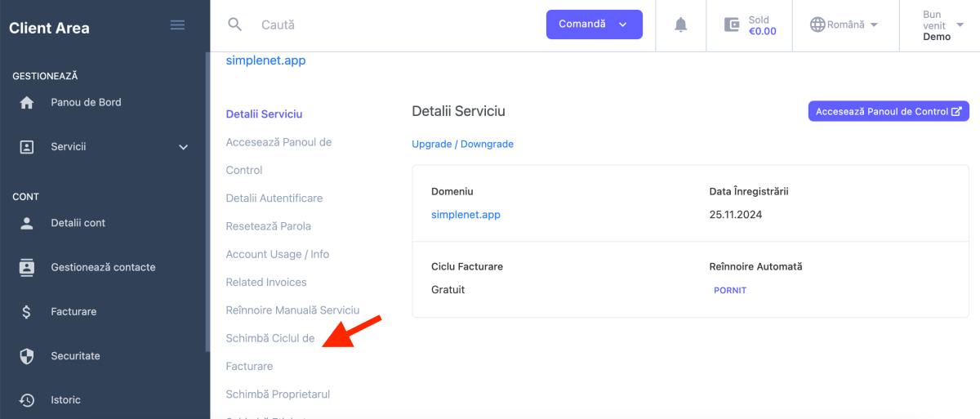
Task: Open the Upgrade / Downgrade link
Action: pos(462,144)
